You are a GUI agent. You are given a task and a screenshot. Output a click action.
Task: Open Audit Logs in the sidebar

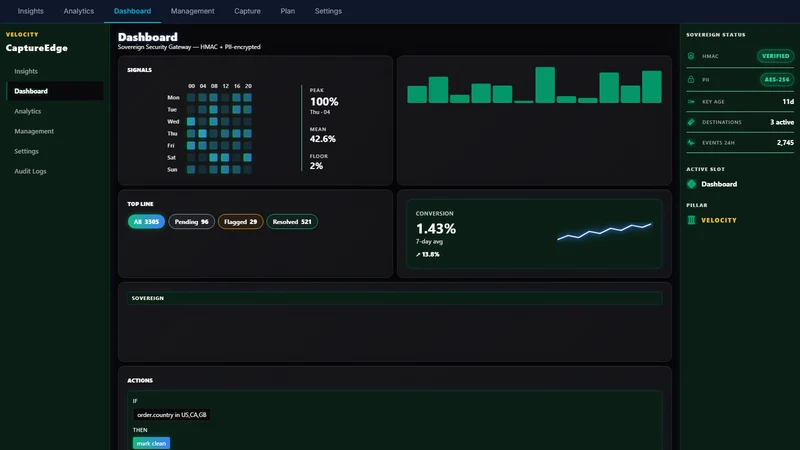[55, 171]
